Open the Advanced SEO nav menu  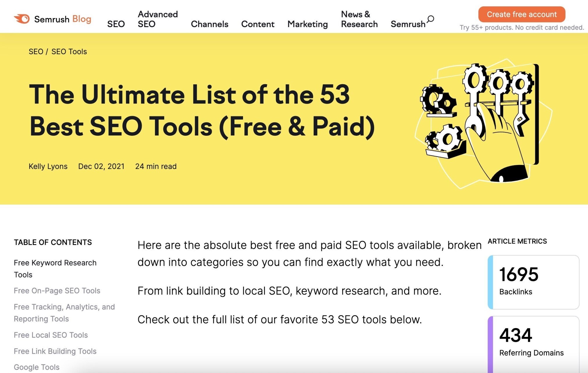(157, 19)
